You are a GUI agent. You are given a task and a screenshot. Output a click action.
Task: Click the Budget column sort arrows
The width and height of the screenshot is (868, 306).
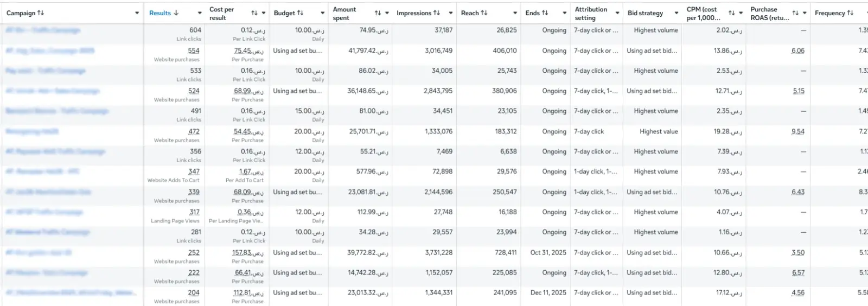point(301,13)
